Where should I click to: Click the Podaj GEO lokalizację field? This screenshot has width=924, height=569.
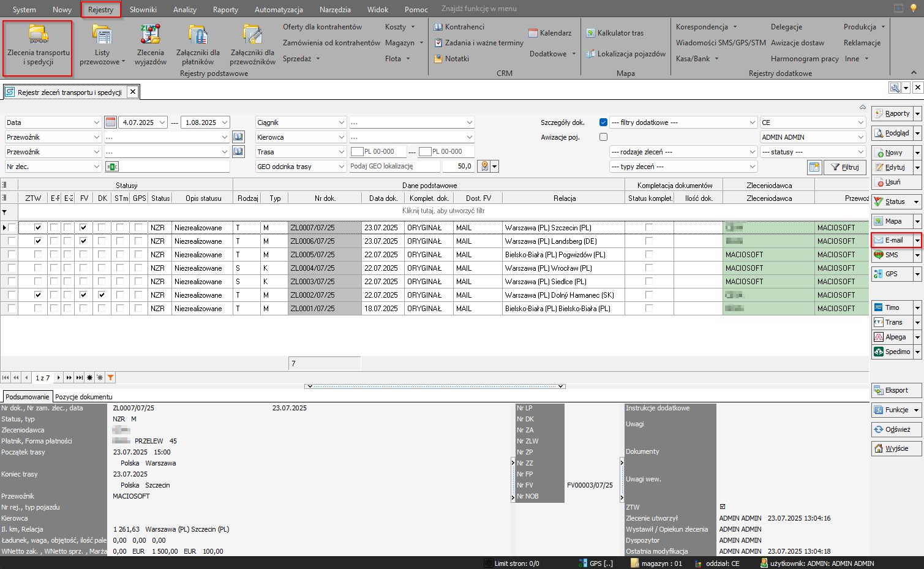(x=394, y=167)
